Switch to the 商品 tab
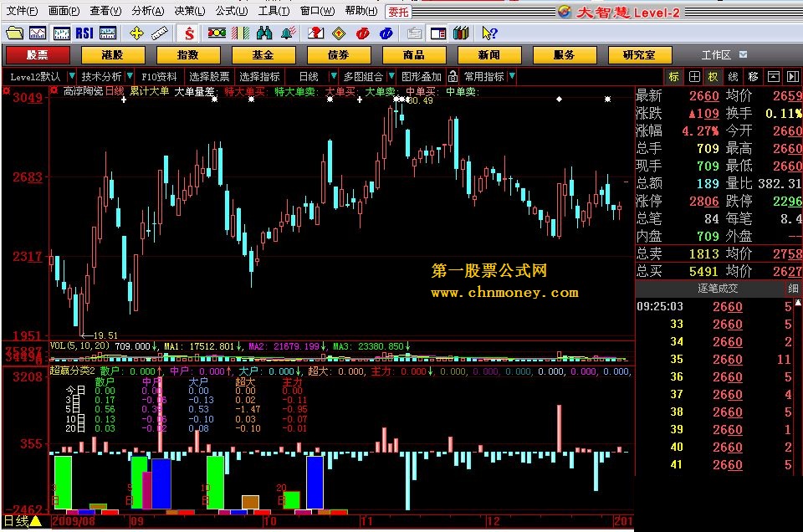 tap(414, 54)
